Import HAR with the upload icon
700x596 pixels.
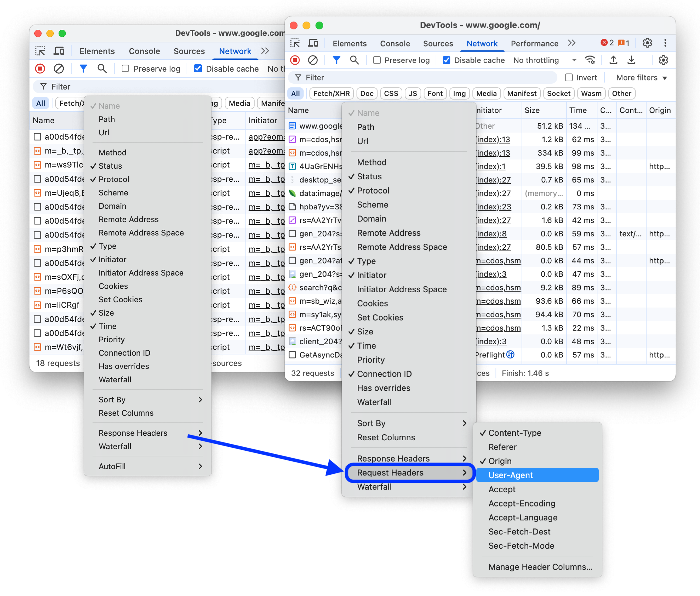coord(613,60)
